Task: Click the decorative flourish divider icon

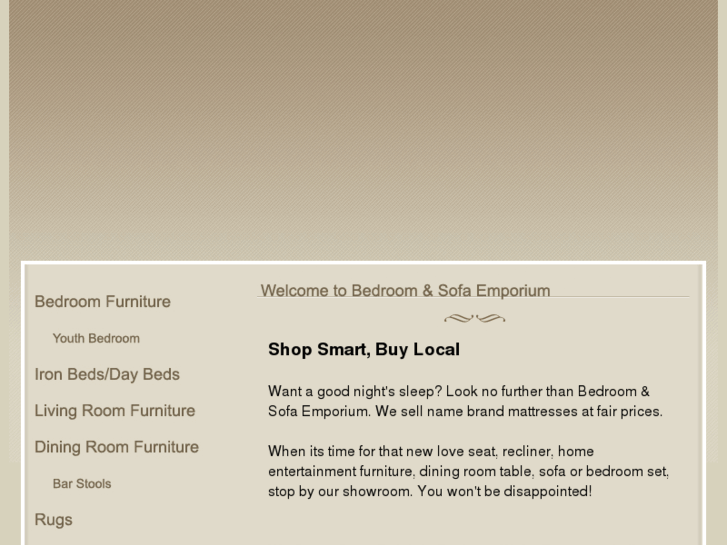Action: click(x=474, y=319)
